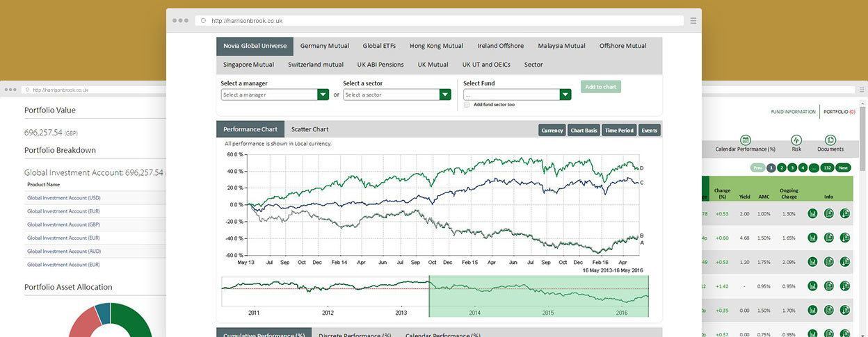Switch to the Switzerland mutual tab
Viewport: 868px width, 337px height.
pos(316,65)
